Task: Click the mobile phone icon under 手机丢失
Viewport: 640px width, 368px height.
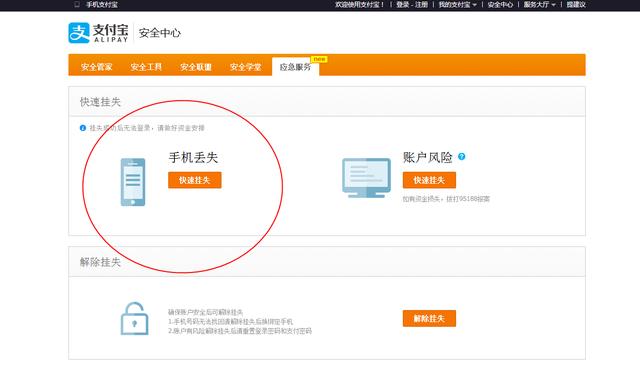Action: pyautogui.click(x=133, y=182)
